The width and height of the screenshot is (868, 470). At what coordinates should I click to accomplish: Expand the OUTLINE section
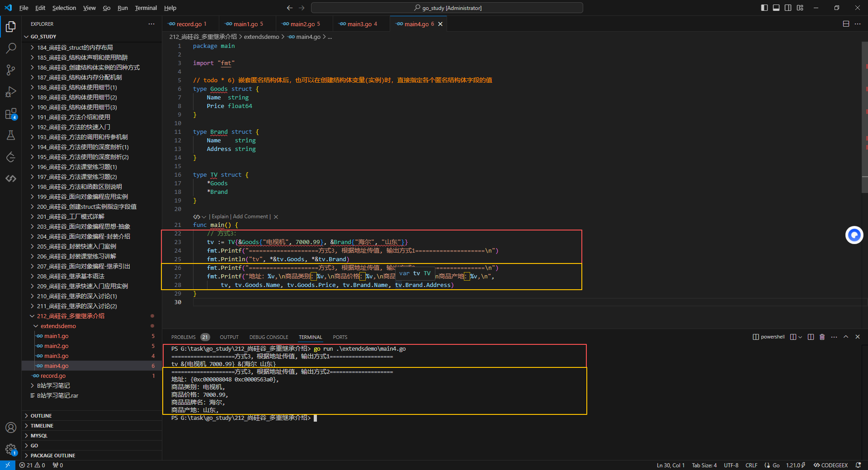(92, 416)
